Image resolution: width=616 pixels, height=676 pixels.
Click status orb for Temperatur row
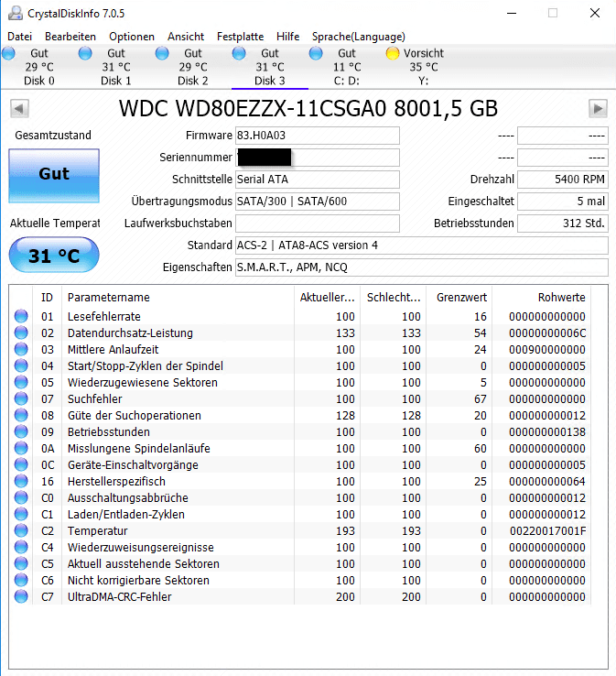pyautogui.click(x=21, y=530)
